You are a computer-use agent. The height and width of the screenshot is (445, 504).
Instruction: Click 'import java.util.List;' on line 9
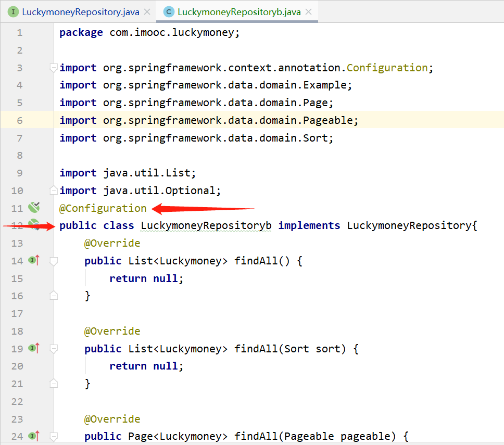coord(128,173)
